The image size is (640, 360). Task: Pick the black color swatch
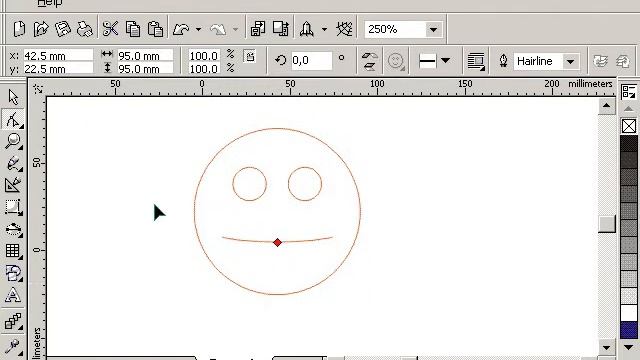629,144
